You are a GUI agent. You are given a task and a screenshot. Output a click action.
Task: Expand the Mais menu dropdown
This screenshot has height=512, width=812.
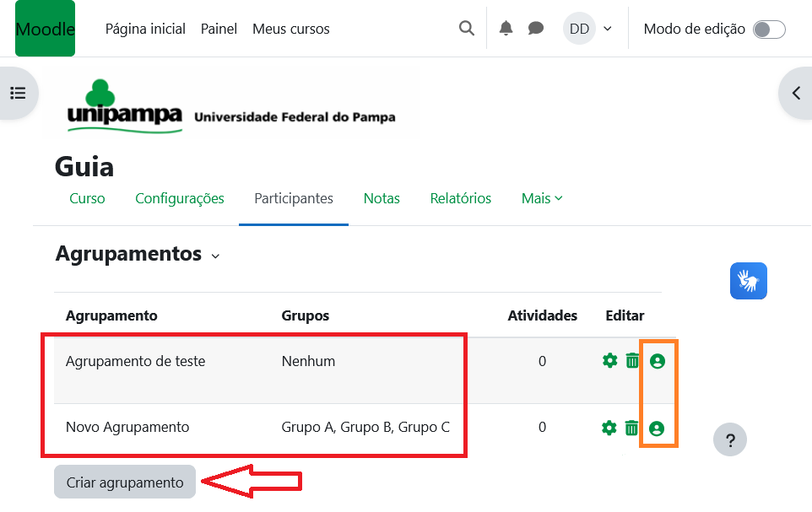542,199
